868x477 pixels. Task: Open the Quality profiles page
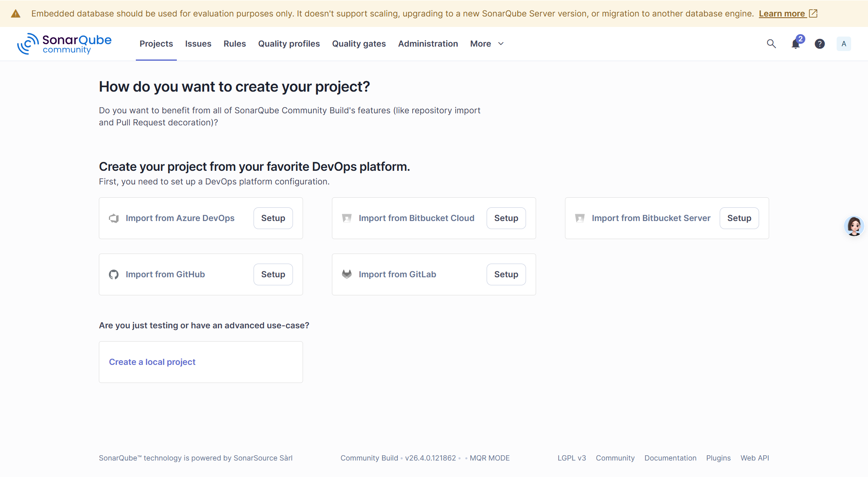289,44
